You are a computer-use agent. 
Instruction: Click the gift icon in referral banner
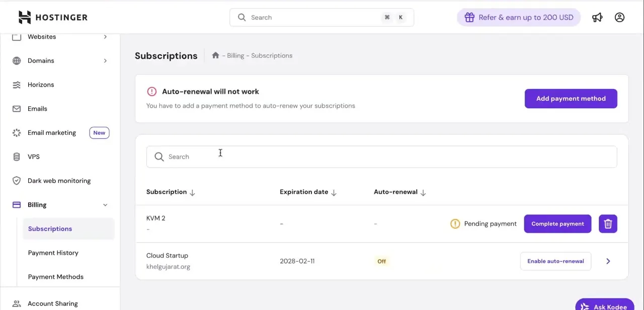pyautogui.click(x=469, y=18)
